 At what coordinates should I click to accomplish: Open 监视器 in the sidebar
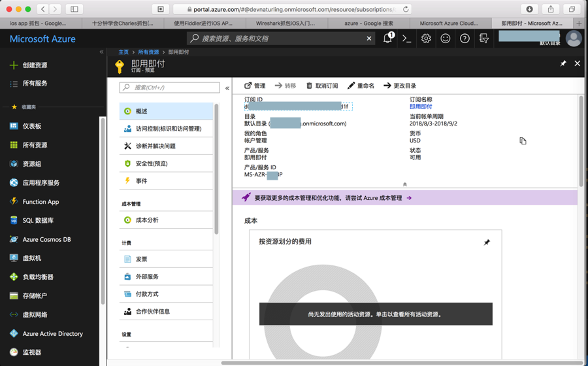tap(25, 352)
